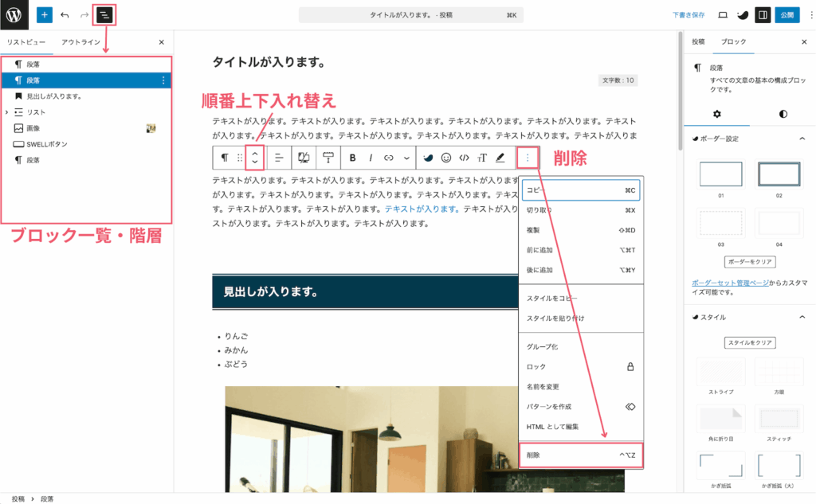Select border preset 02

tap(779, 174)
